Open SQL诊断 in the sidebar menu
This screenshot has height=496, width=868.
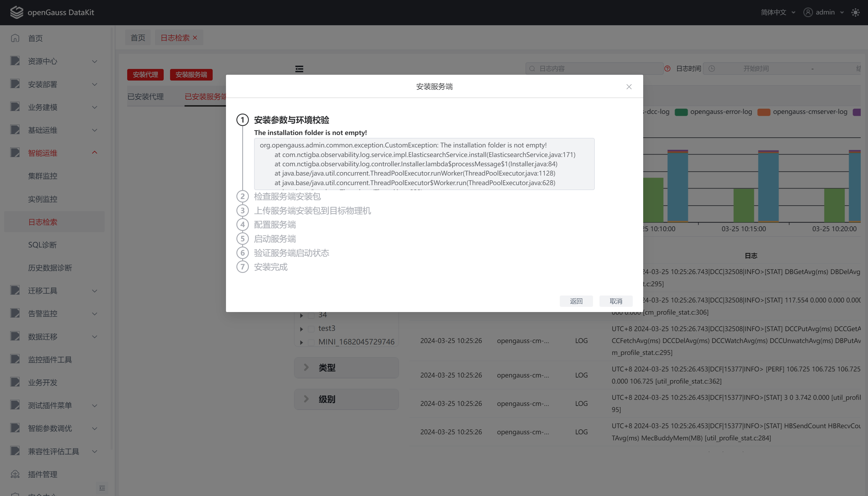pyautogui.click(x=42, y=245)
